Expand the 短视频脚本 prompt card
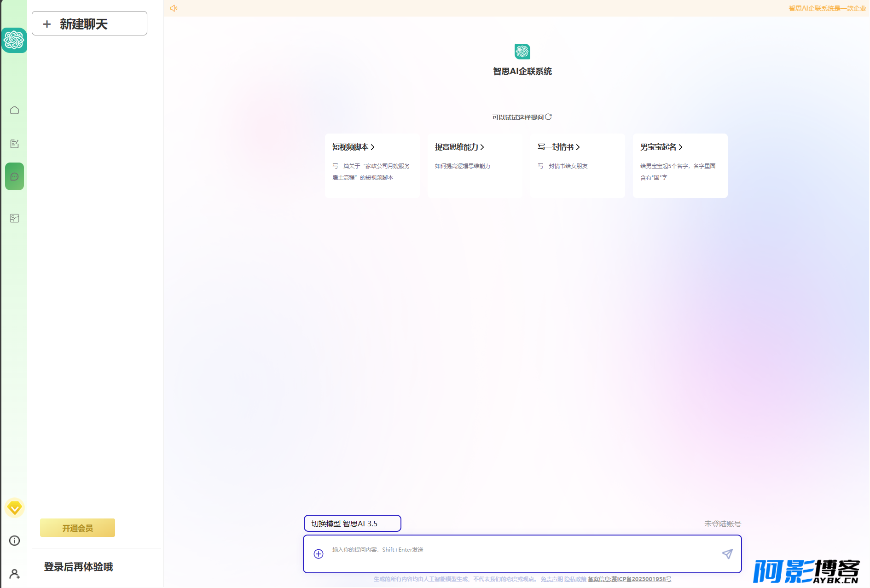The width and height of the screenshot is (870, 588). point(372,166)
